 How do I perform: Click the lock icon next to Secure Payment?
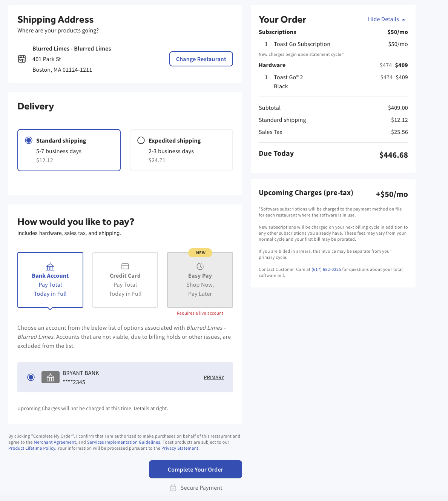pos(173,487)
